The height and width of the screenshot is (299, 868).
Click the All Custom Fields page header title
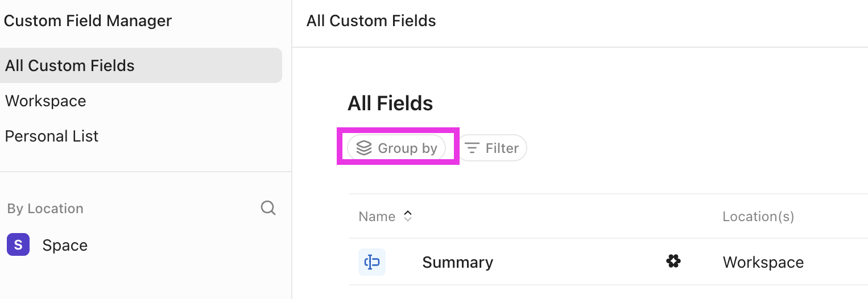point(371,21)
